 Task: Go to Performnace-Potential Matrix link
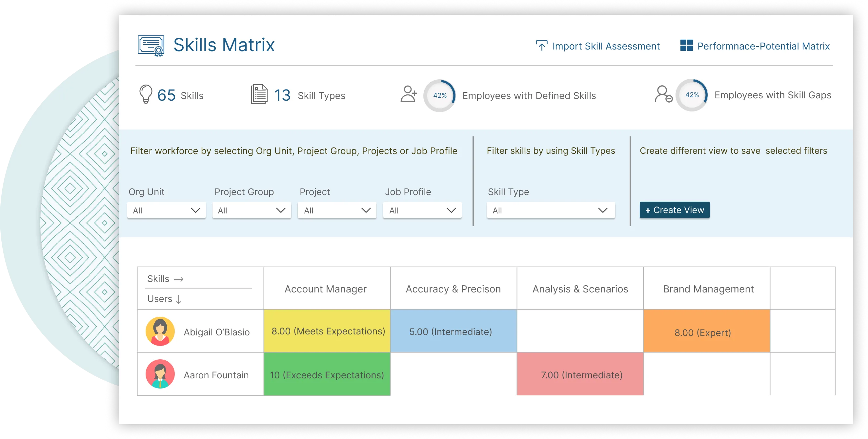click(x=763, y=46)
